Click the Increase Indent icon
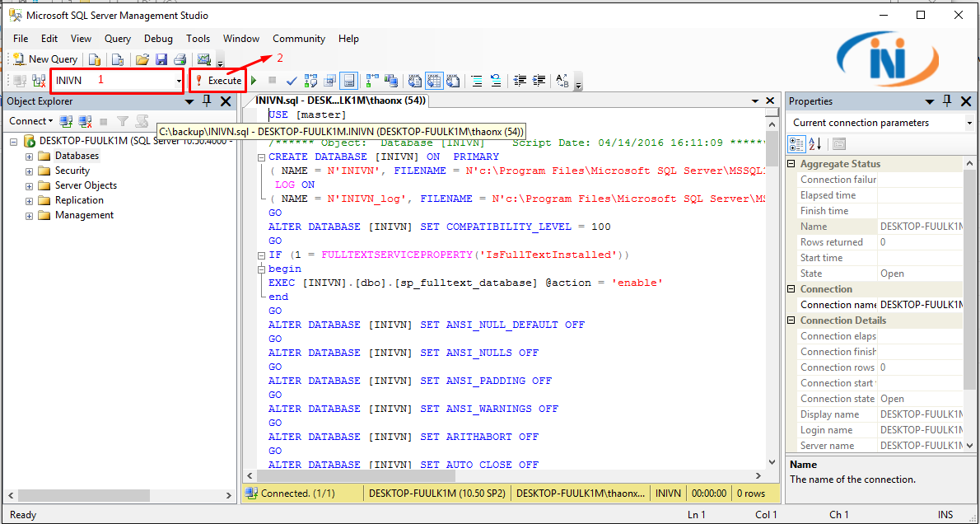 (539, 81)
